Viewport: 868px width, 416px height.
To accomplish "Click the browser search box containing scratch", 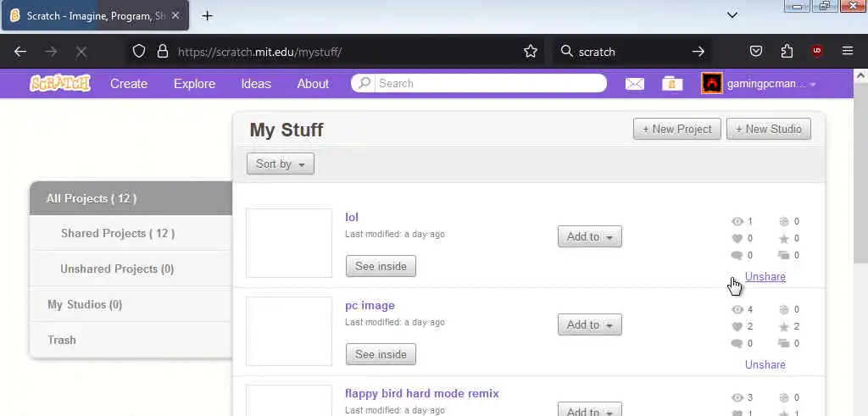I will 631,52.
